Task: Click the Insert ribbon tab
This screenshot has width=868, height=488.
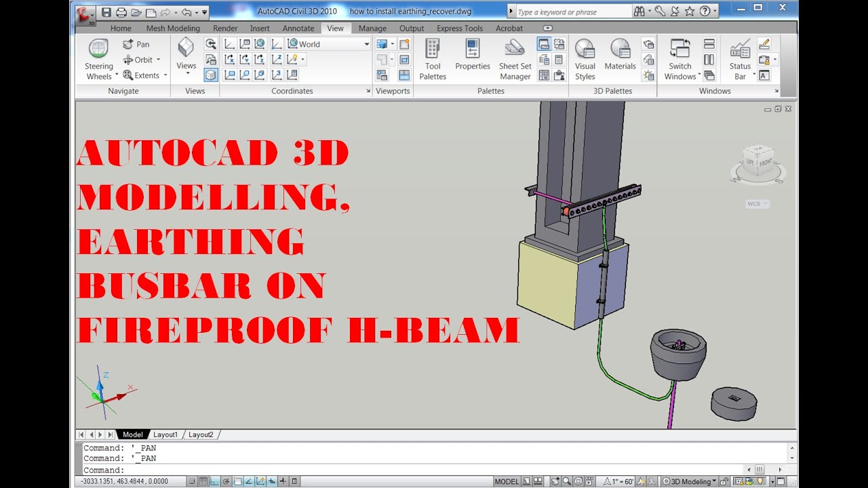Action: tap(260, 28)
